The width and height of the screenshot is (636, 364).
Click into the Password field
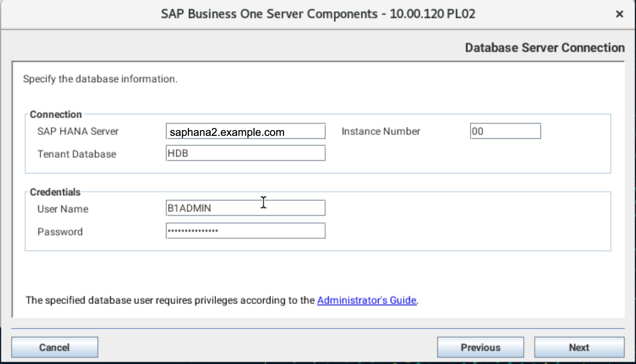246,231
